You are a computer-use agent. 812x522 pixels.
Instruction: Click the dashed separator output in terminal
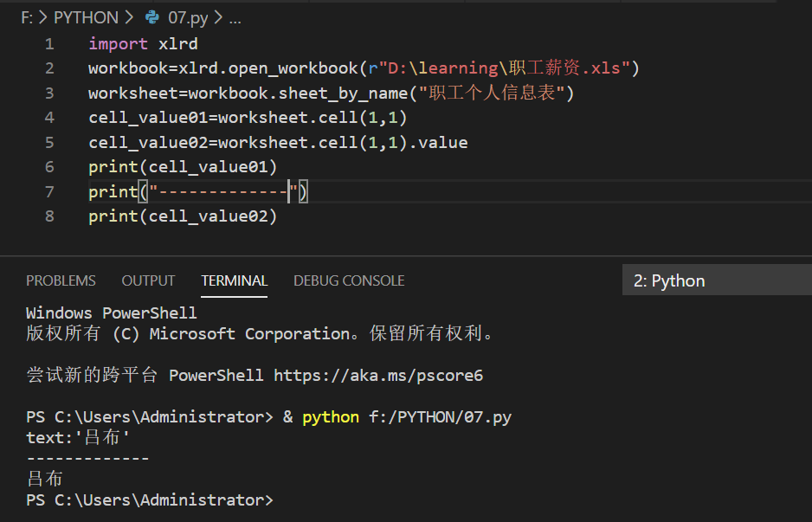[x=87, y=458]
